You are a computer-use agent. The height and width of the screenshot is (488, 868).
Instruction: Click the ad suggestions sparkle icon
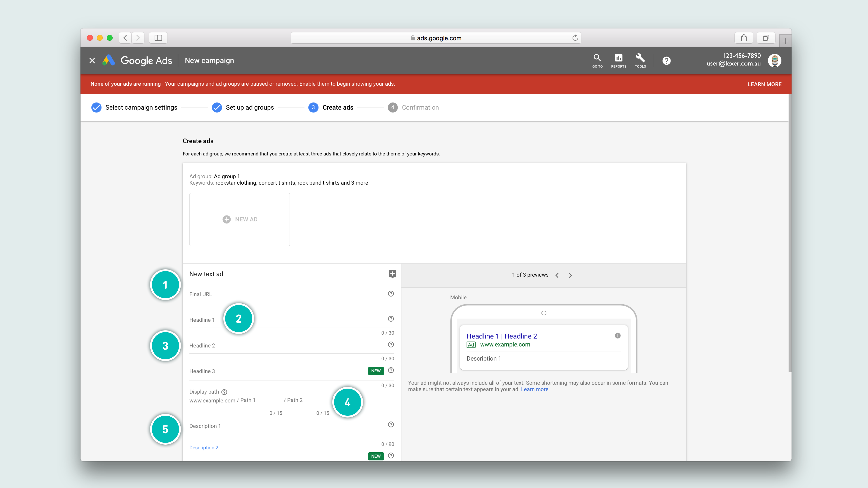click(x=392, y=274)
